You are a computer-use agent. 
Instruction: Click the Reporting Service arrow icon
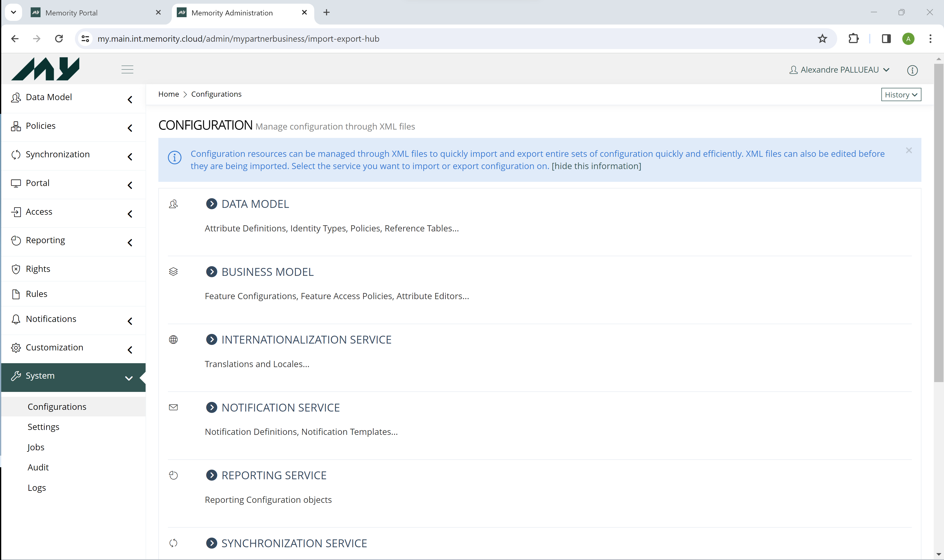click(211, 475)
